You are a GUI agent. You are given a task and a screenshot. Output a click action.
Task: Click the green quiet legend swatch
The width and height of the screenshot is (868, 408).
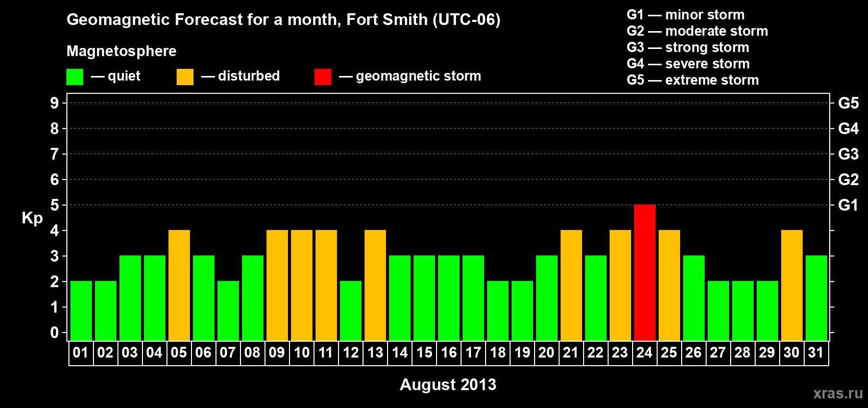(75, 77)
